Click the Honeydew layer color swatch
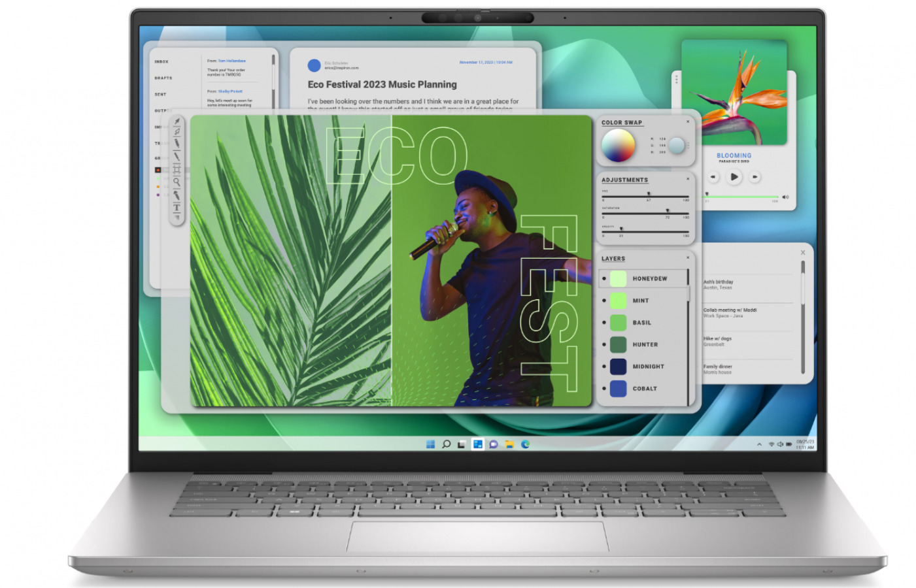 [x=619, y=279]
